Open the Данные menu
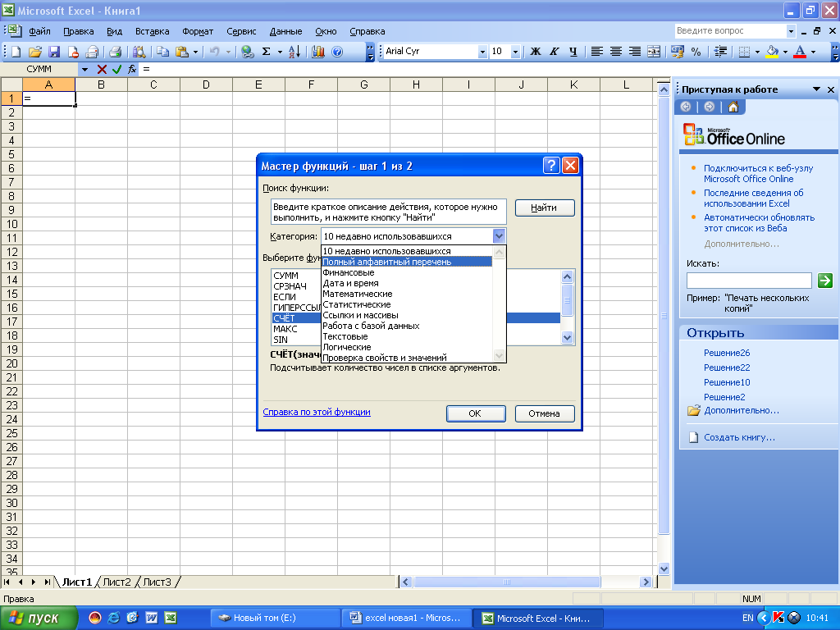Screen dimensions: 840x630 click(x=285, y=31)
